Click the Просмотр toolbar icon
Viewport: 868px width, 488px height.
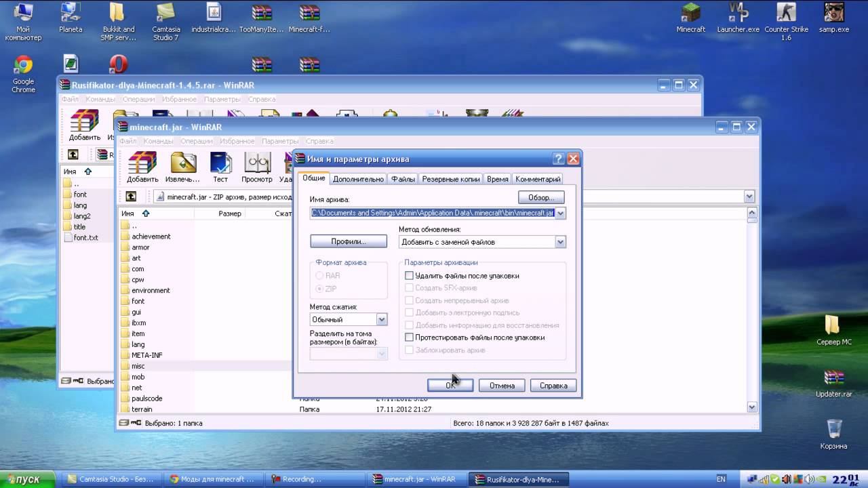coord(257,166)
